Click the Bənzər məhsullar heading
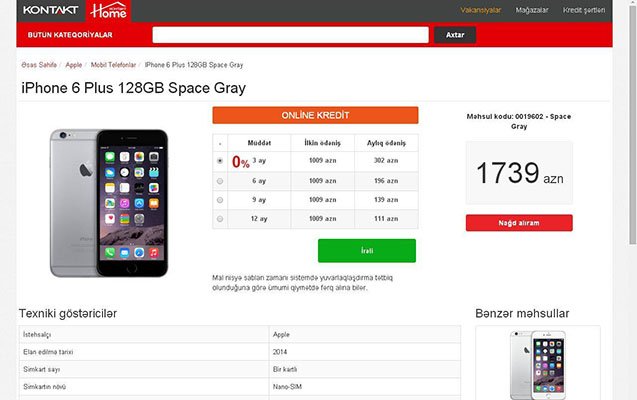The height and width of the screenshot is (400, 637). point(522,314)
